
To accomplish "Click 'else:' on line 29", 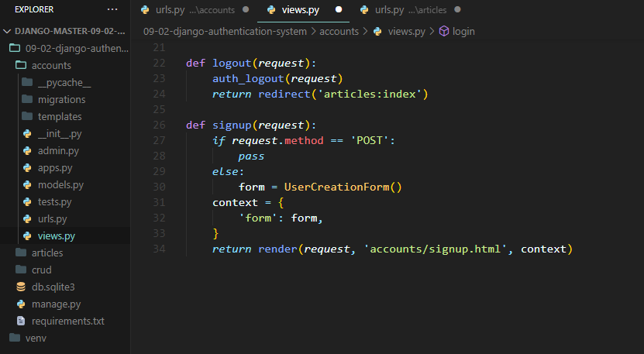I will 228,172.
